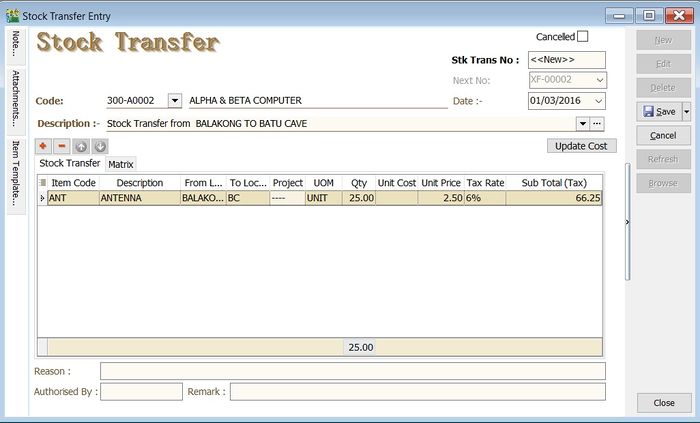Expand the side panel splitter arrow

tap(628, 222)
